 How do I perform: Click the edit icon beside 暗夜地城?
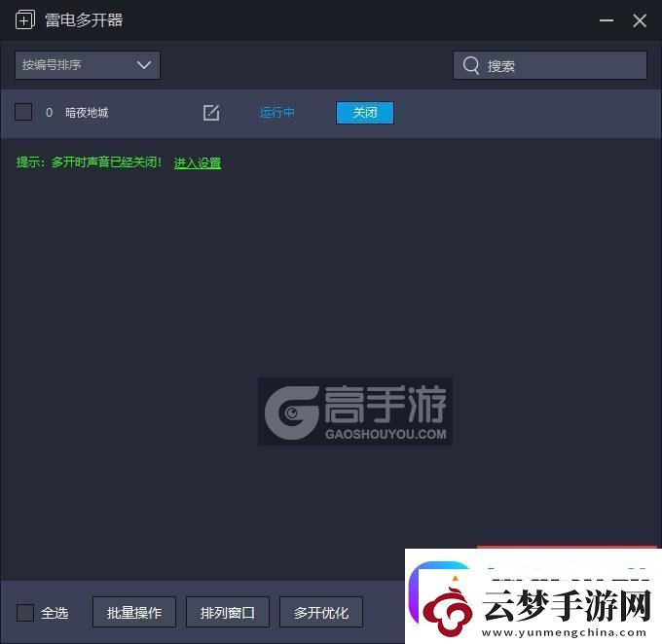211,113
